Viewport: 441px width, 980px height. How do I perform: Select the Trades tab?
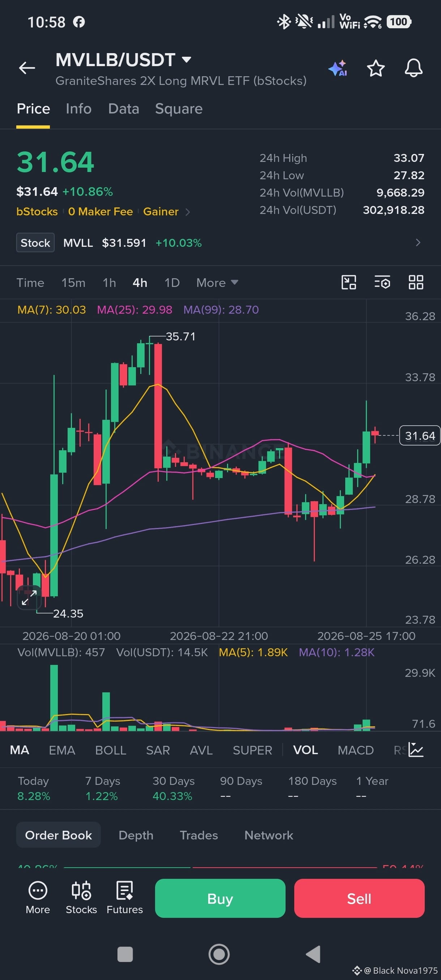click(x=199, y=835)
